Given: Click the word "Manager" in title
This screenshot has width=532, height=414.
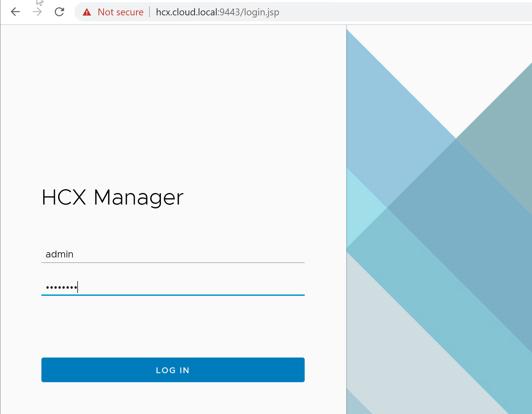Looking at the screenshot, I should [x=138, y=197].
